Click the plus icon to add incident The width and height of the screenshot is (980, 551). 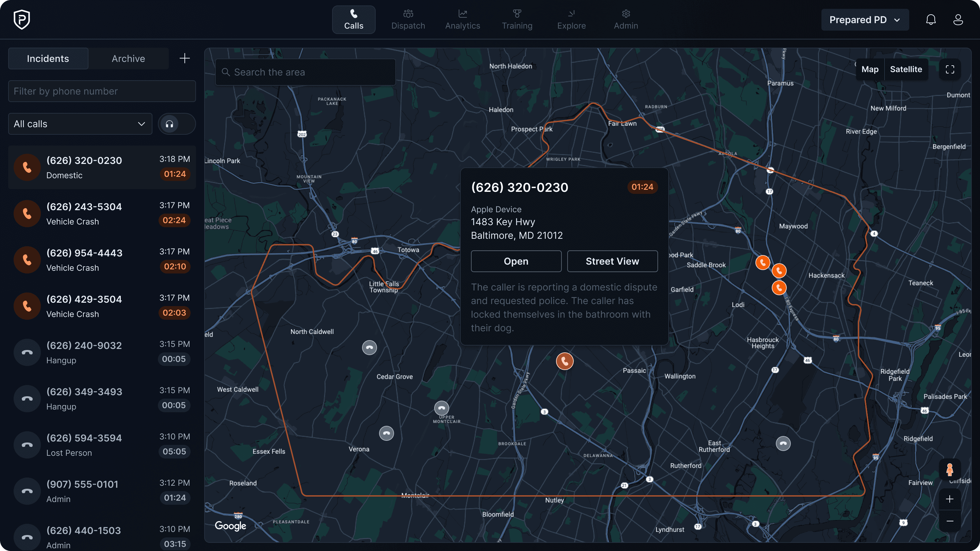(184, 59)
